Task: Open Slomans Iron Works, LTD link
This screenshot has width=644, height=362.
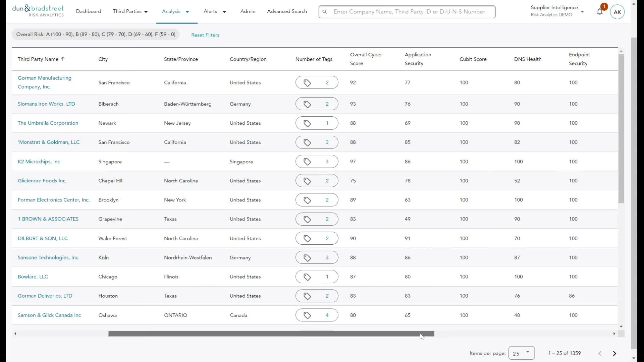Action: click(x=46, y=104)
